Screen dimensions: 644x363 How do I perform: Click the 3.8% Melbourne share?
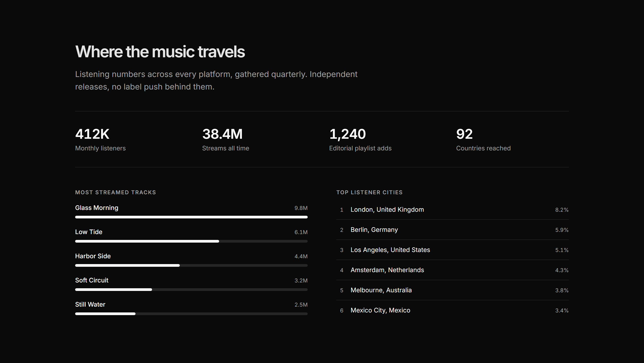click(x=562, y=290)
